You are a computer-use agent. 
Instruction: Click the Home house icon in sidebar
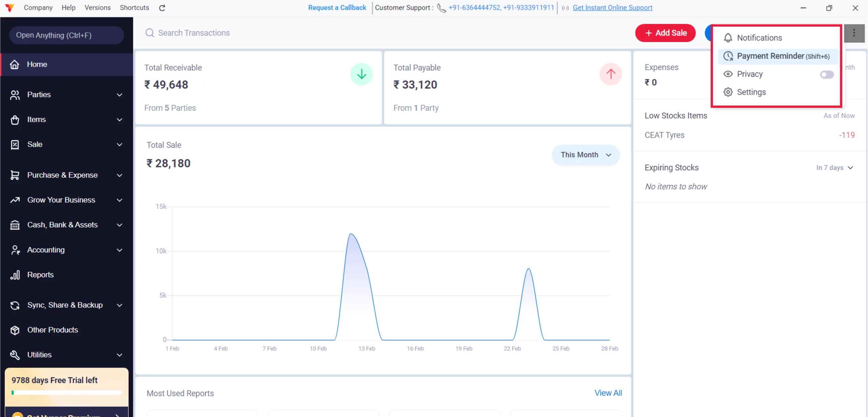[x=15, y=64]
